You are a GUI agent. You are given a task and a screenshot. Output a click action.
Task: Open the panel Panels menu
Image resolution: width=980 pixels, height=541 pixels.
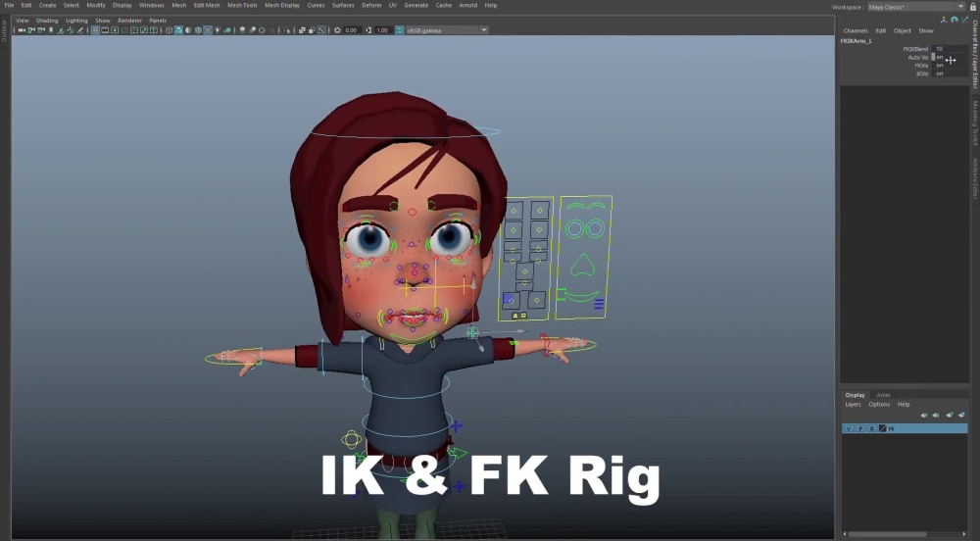click(158, 21)
